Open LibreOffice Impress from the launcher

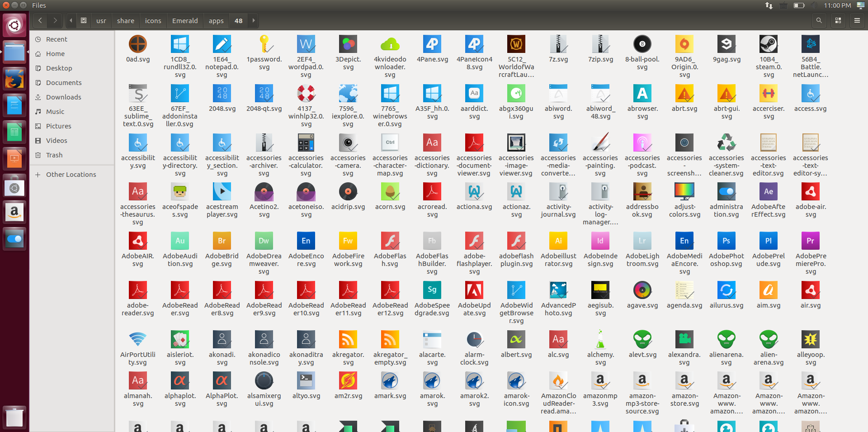pos(14,159)
